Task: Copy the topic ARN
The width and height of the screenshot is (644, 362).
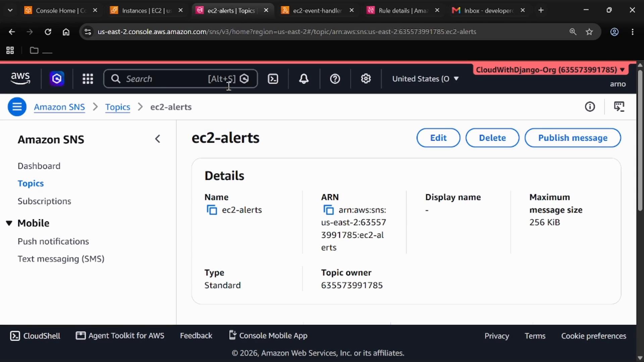Action: click(x=328, y=210)
